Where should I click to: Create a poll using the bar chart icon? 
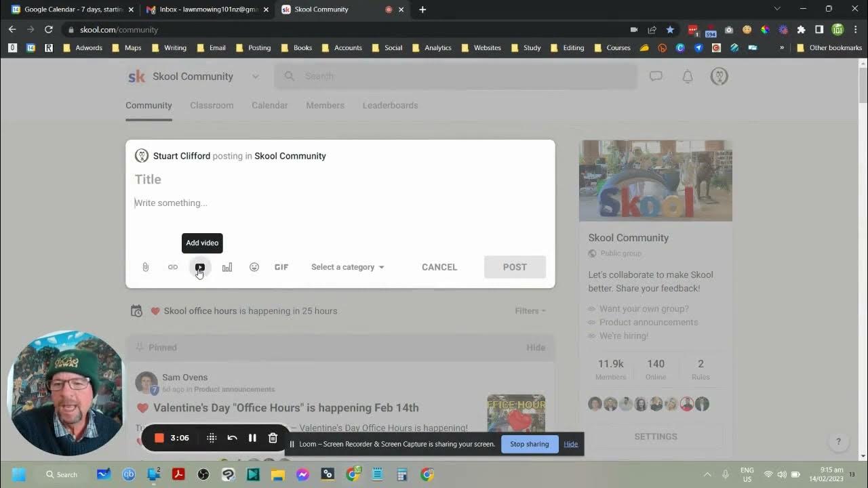tap(226, 266)
